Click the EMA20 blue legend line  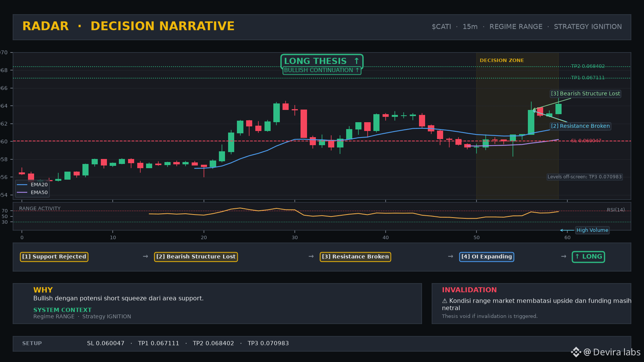click(x=22, y=185)
